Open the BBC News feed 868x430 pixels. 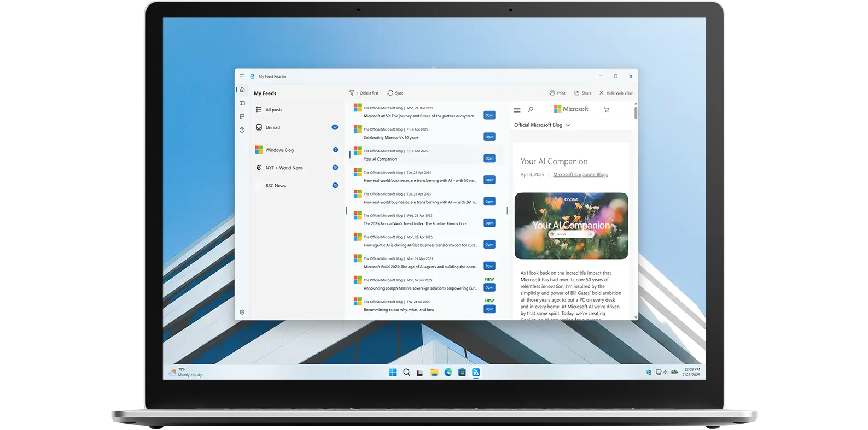(297, 186)
